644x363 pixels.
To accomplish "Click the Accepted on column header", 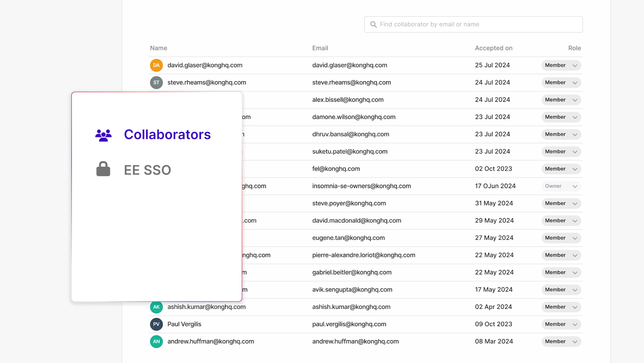I will point(493,48).
